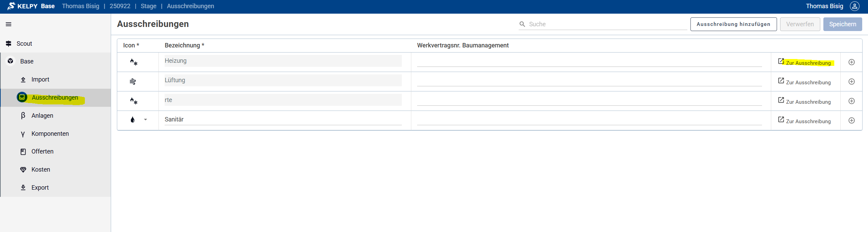Click the Sanitär Bezeichnung text field
Screen dimensions: 868x232
click(283, 119)
